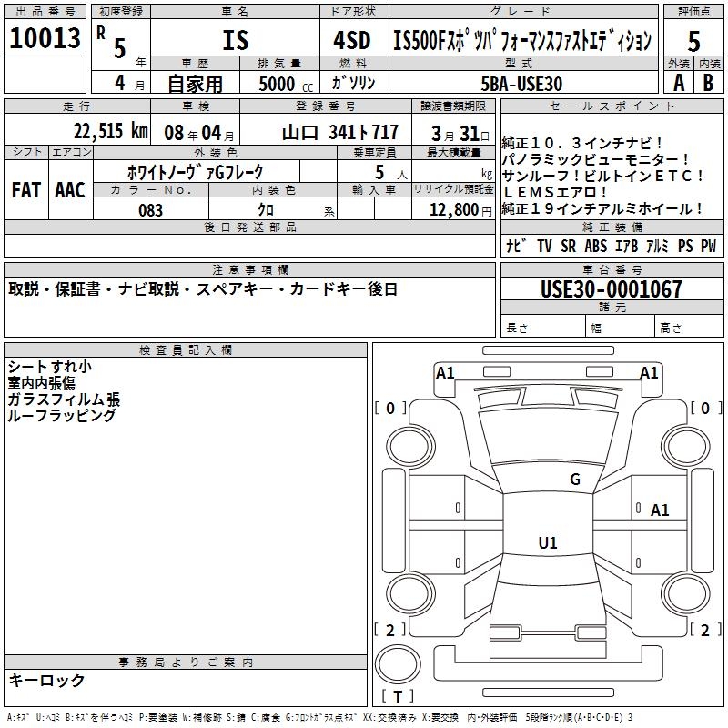Select the lot number 10013
This screenshot has height=728, width=728.
(x=45, y=37)
